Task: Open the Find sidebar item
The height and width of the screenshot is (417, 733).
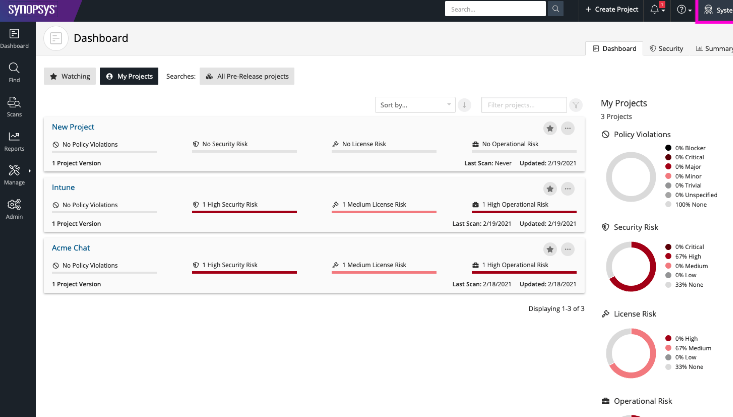Action: coord(14,72)
